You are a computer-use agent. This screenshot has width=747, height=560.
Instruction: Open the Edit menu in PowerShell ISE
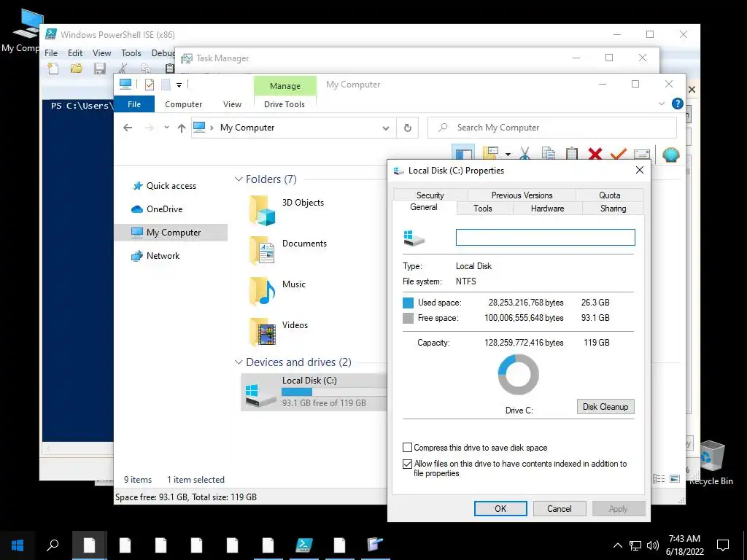[x=75, y=52]
